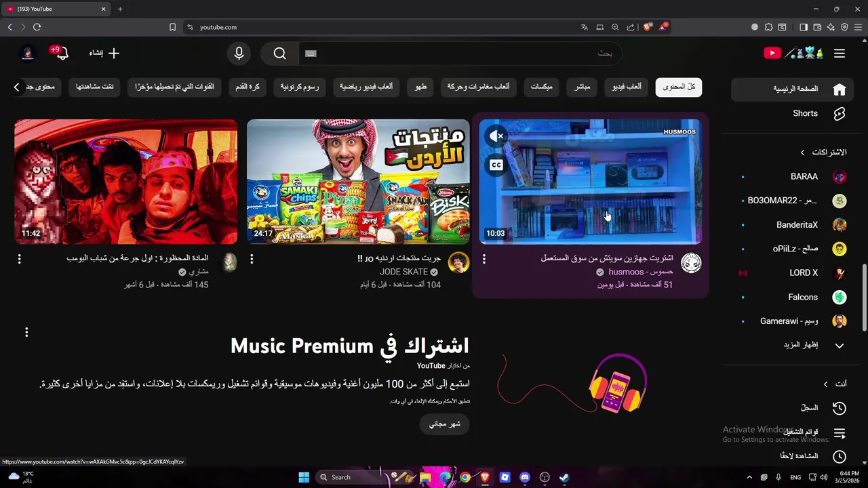Expand the أنت you section

(x=835, y=384)
